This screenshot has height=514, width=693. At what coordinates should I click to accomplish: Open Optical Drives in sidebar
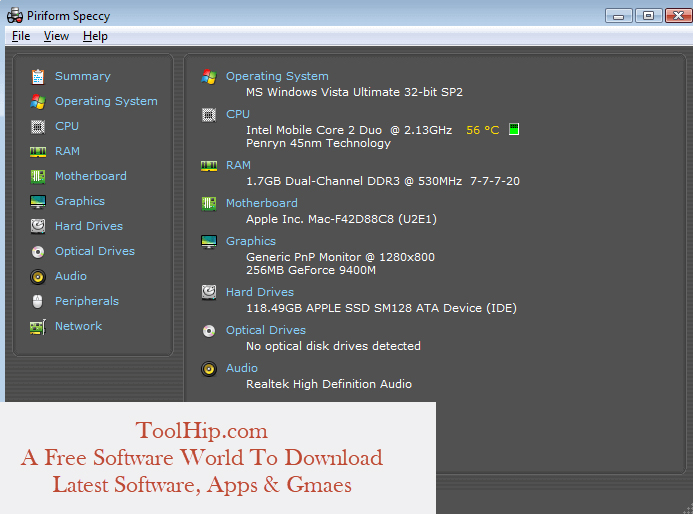(x=95, y=251)
